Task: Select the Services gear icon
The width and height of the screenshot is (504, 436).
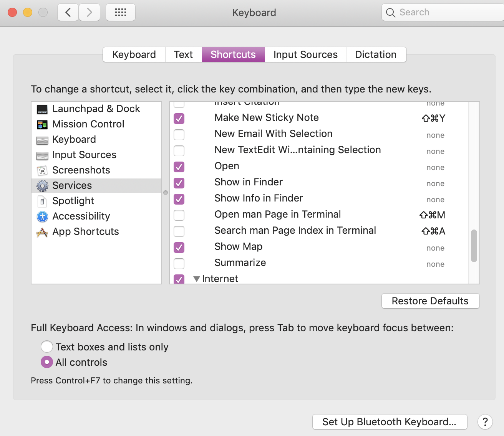Action: (42, 186)
